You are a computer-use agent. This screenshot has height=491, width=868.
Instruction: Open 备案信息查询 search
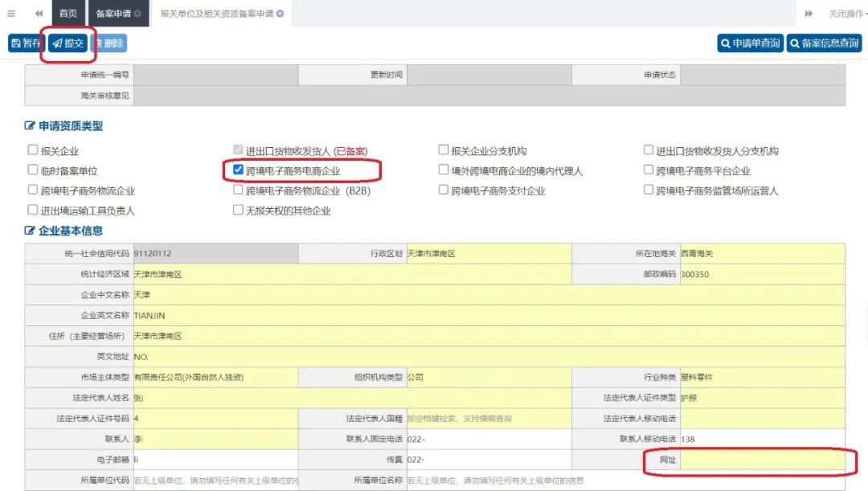point(825,43)
